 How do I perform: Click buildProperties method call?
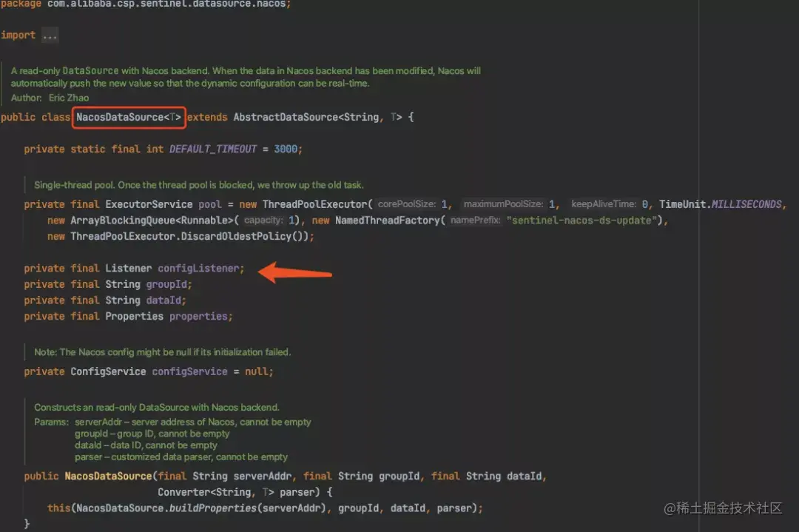point(212,508)
